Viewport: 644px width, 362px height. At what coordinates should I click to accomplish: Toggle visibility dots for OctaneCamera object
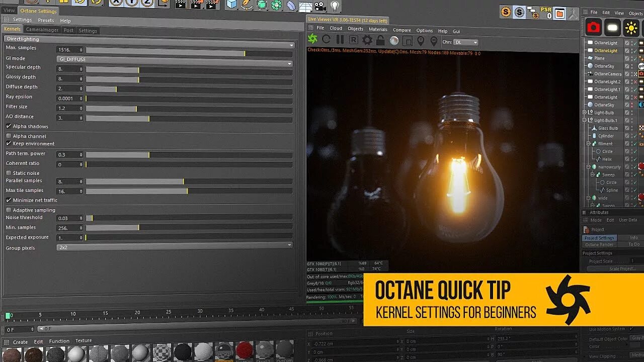[x=633, y=74]
